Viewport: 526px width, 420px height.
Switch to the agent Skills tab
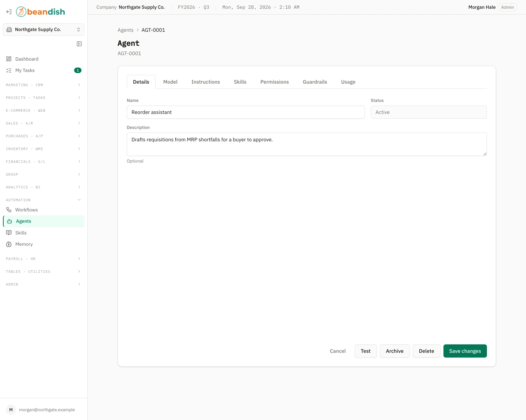click(x=240, y=82)
